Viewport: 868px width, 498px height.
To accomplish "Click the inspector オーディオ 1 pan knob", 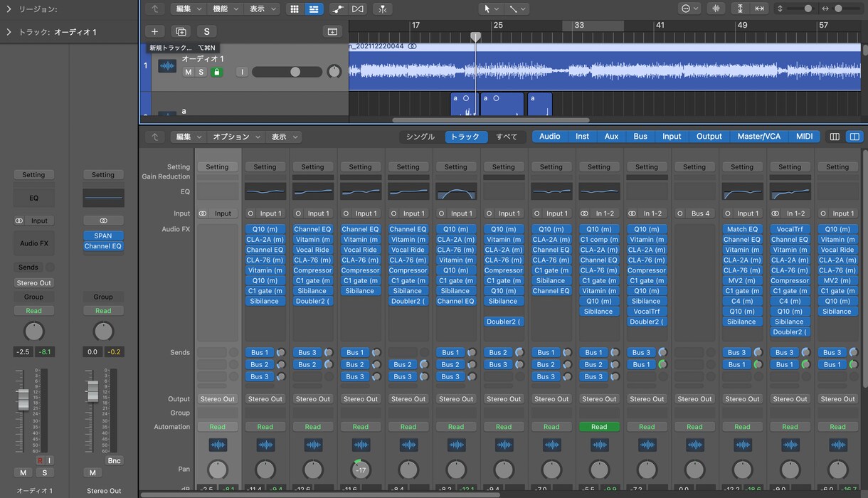I will [33, 331].
